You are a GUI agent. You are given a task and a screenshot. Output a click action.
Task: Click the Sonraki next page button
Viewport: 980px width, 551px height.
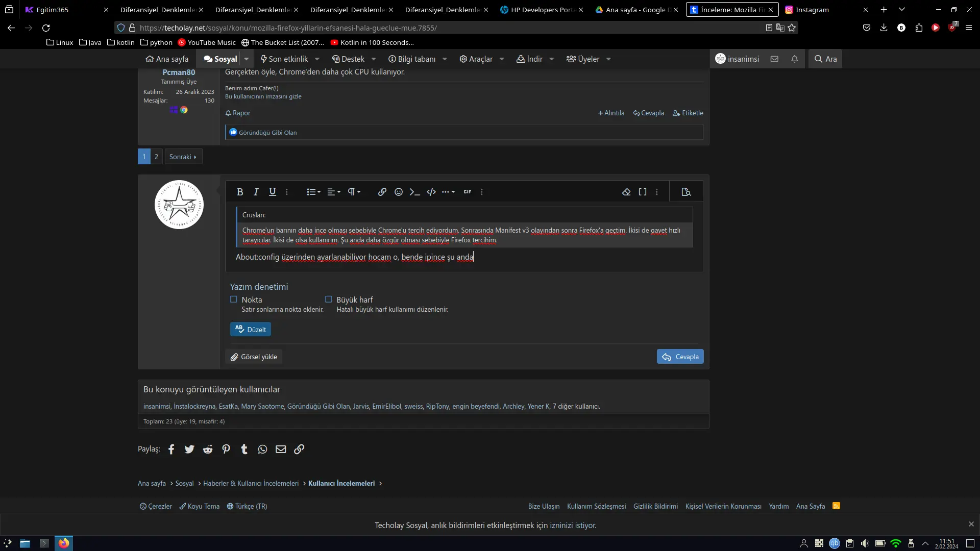(183, 157)
